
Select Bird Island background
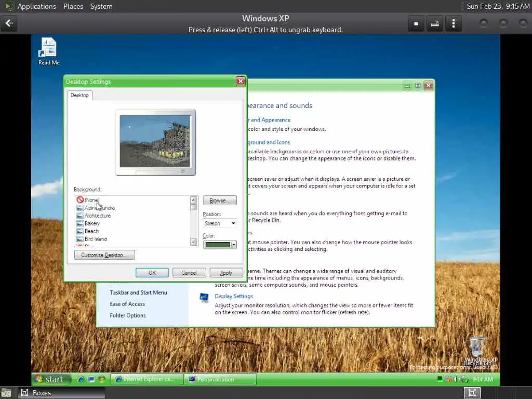click(x=92, y=239)
